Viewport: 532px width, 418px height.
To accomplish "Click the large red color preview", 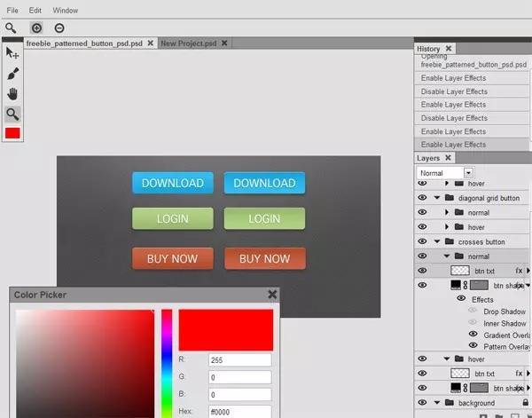I will click(225, 330).
